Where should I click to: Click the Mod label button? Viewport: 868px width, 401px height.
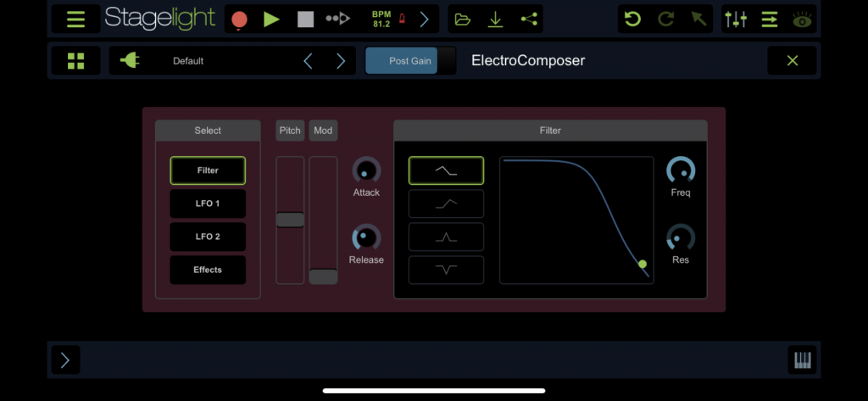pos(323,131)
